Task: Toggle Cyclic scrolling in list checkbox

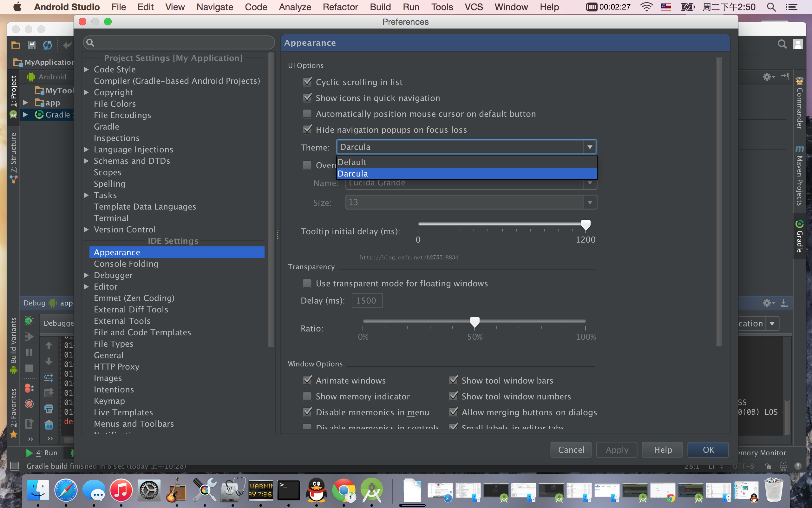Action: [307, 82]
